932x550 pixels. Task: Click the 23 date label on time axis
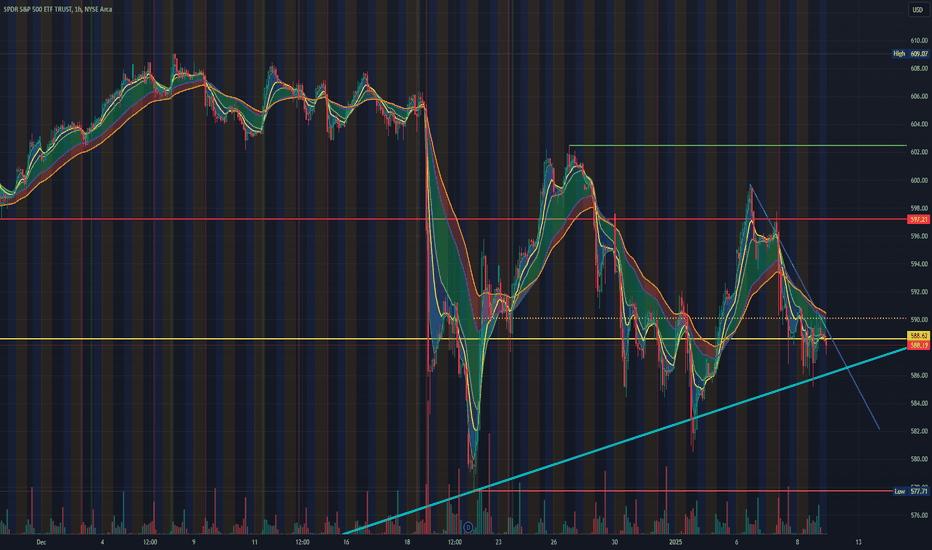(498, 542)
